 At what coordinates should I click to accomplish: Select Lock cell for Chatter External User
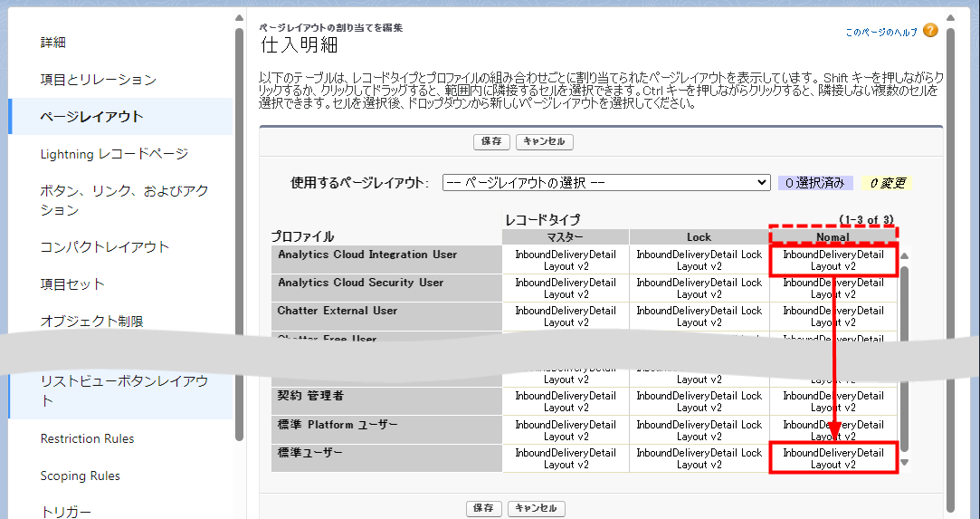coord(699,316)
